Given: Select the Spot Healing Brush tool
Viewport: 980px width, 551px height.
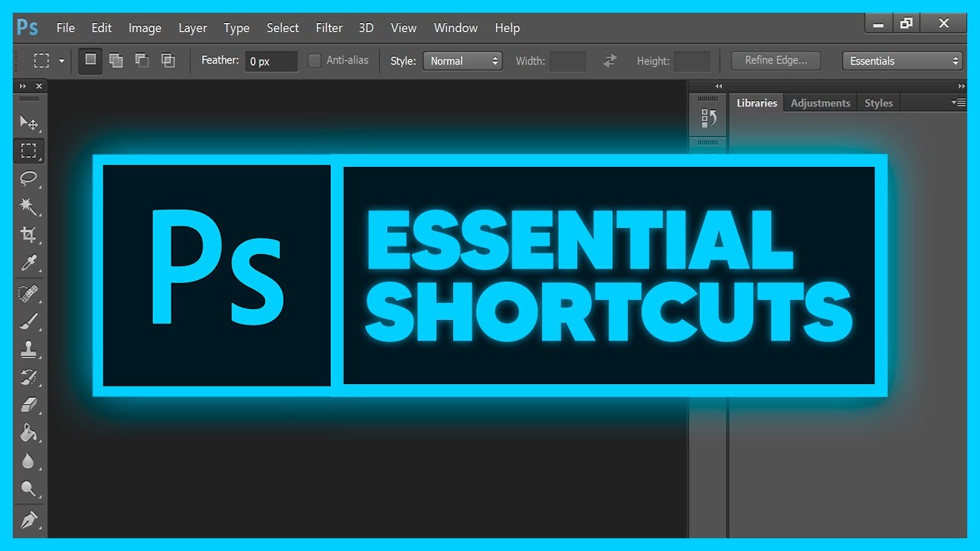Looking at the screenshot, I should pos(28,293).
